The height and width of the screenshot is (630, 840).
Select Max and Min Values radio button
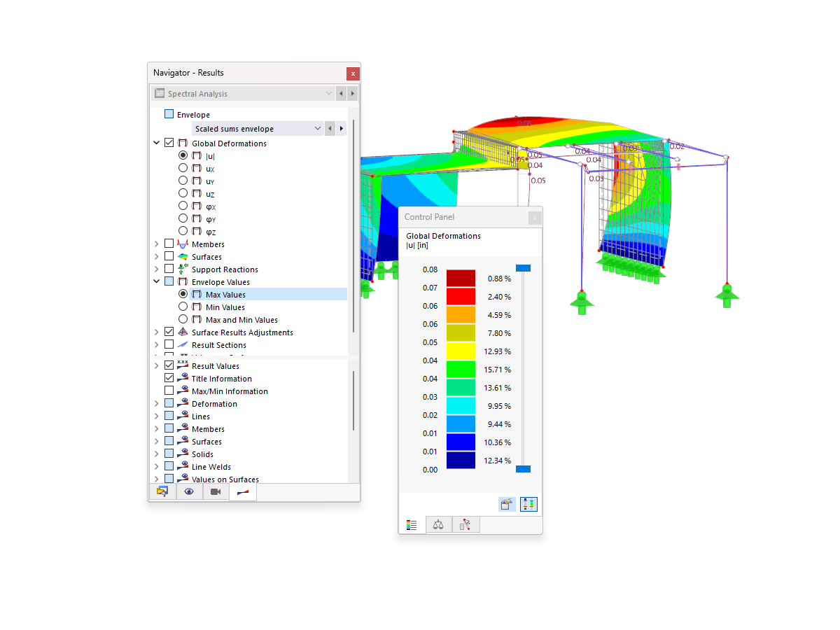click(183, 319)
